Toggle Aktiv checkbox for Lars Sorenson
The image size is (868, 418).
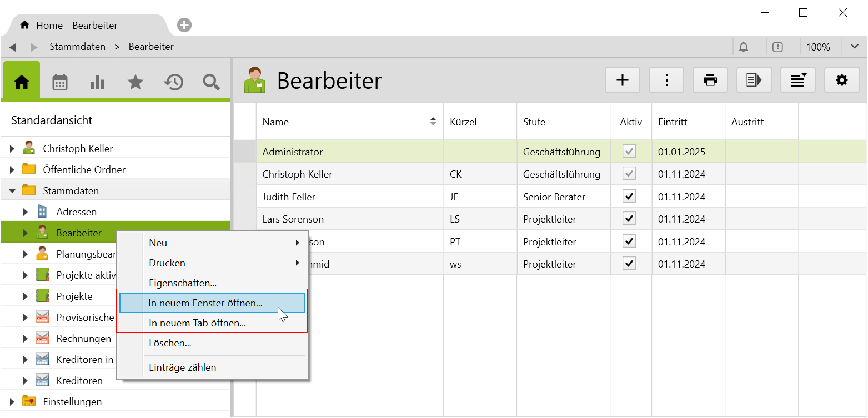(x=629, y=219)
